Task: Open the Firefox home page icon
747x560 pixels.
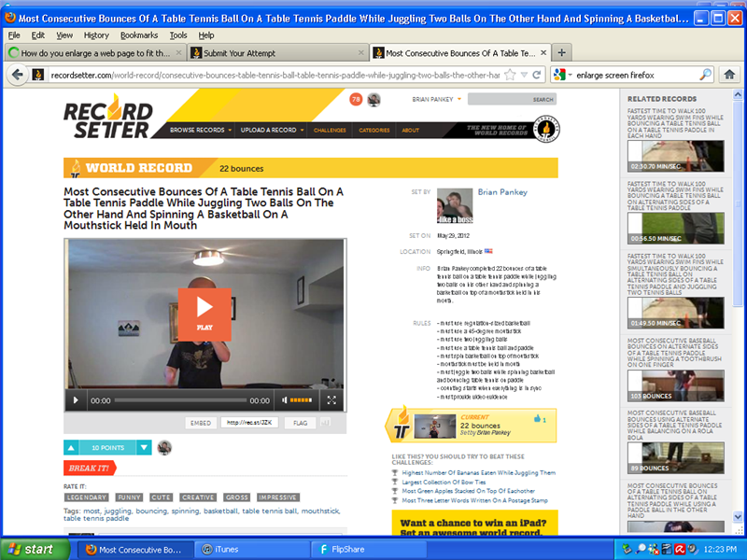Action: pos(729,75)
